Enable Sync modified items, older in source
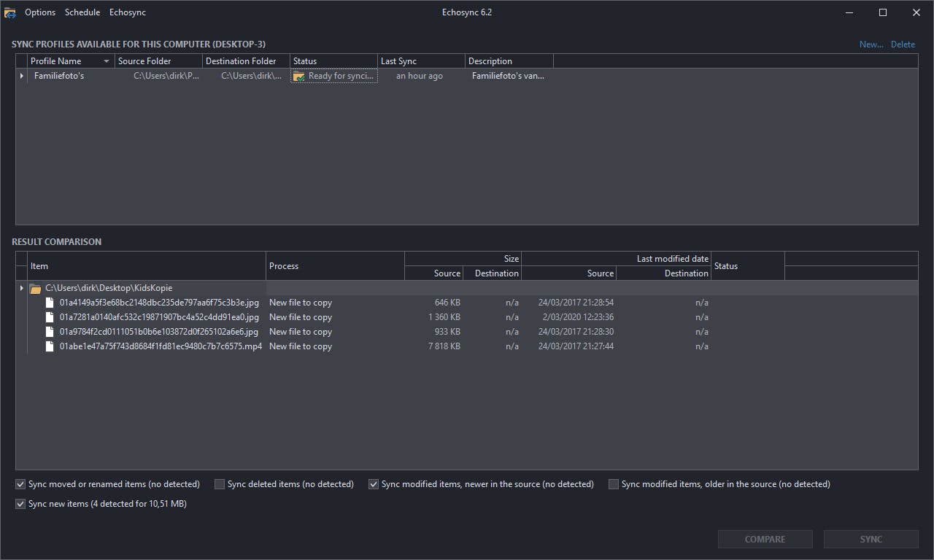Viewport: 934px width, 560px height. (614, 484)
